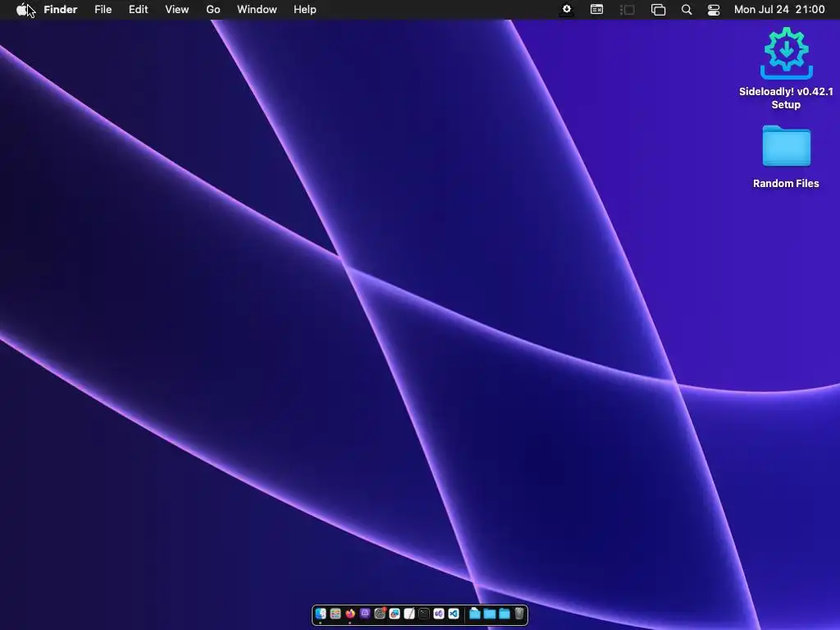This screenshot has height=630, width=840.
Task: Click the window-layout icon in menu bar
Action: pos(597,10)
